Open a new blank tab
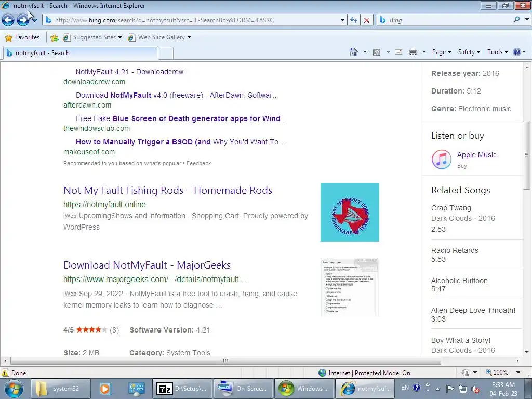The image size is (532, 399). tap(166, 54)
